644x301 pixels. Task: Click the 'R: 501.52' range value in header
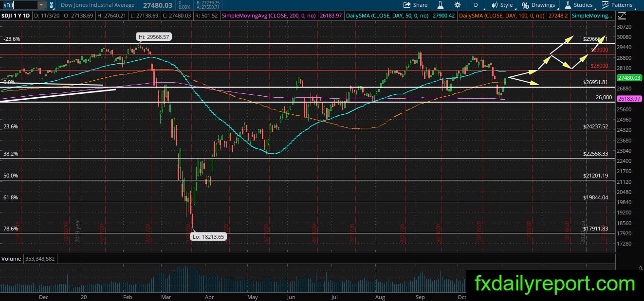(x=207, y=16)
